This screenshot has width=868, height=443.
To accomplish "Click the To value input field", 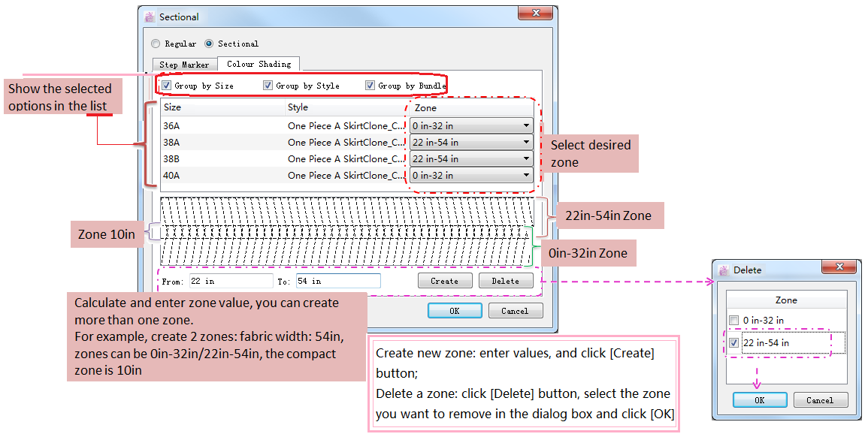I will [x=337, y=281].
